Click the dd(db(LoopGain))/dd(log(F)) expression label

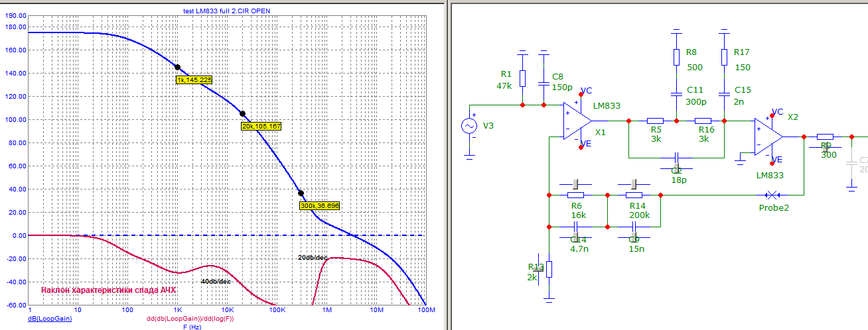click(190, 319)
